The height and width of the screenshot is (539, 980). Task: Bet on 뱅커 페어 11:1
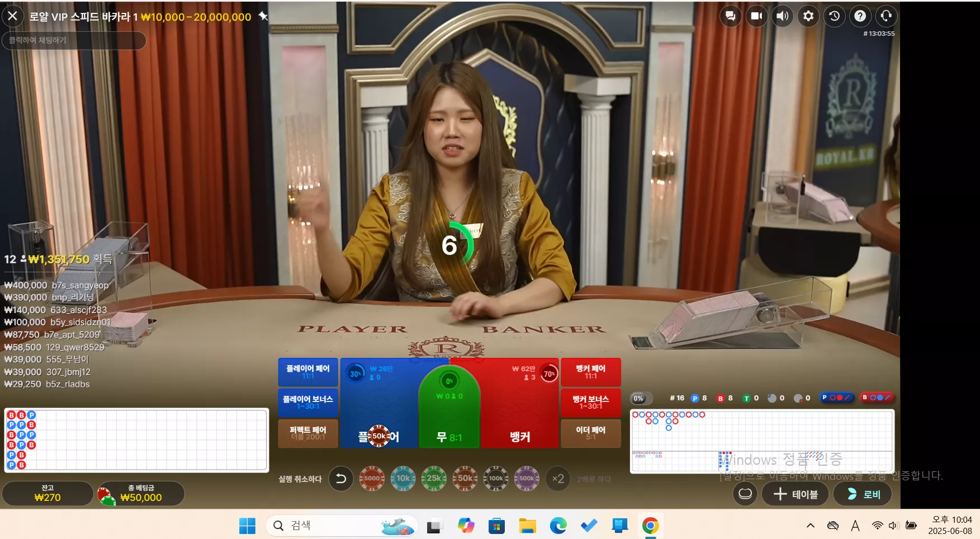[x=591, y=372]
